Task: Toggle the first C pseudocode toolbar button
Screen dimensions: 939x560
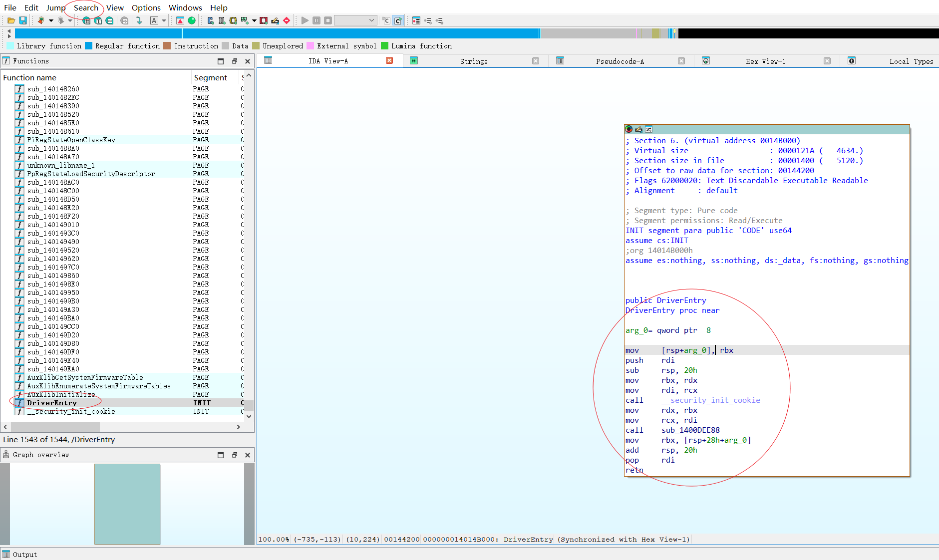Action: [386, 20]
